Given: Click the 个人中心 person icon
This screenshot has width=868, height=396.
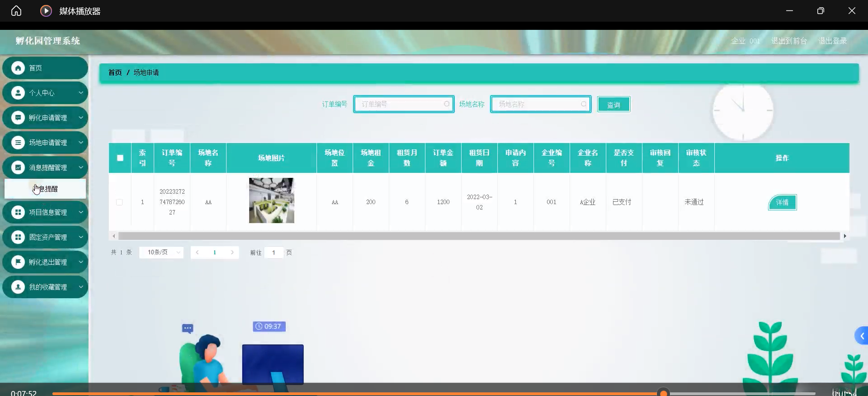Looking at the screenshot, I should tap(18, 93).
